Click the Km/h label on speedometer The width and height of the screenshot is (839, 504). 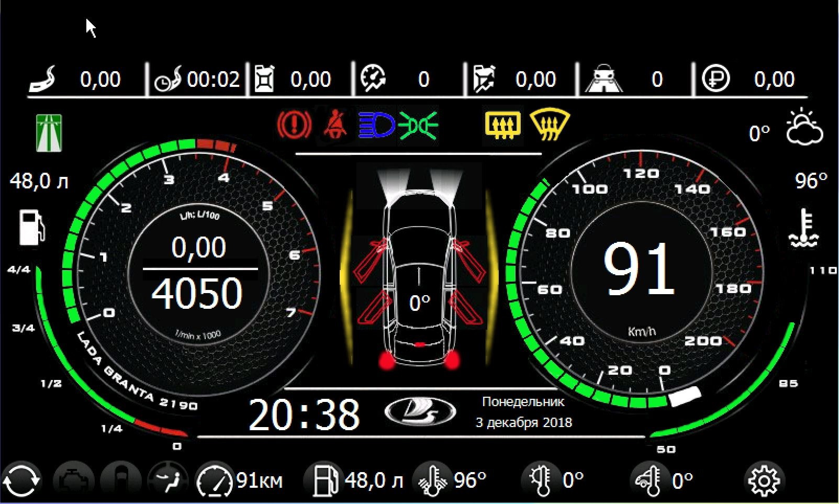pos(642,331)
